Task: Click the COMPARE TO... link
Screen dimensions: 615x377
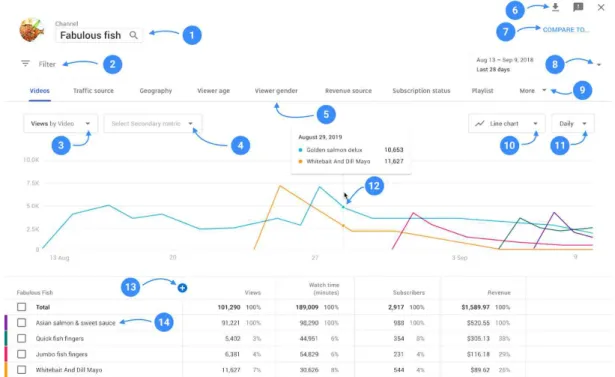Action: click(566, 30)
